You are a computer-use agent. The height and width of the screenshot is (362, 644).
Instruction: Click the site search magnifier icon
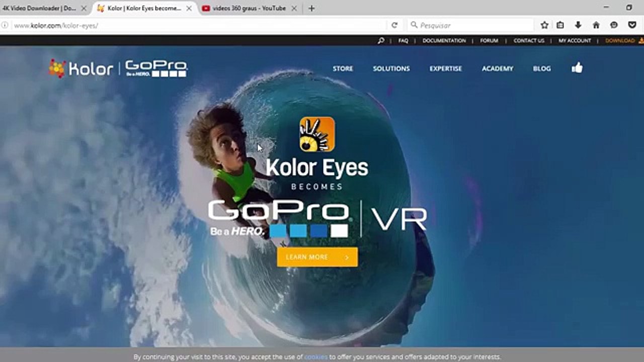click(x=381, y=41)
